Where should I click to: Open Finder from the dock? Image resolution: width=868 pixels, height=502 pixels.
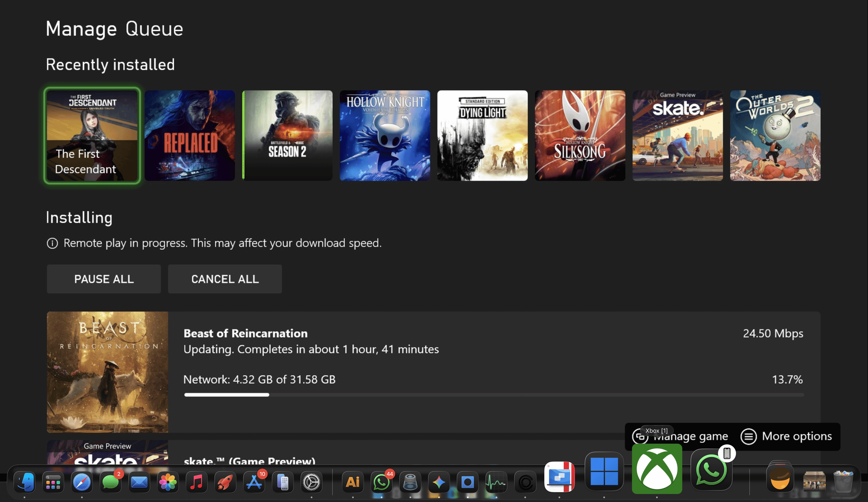coord(24,482)
